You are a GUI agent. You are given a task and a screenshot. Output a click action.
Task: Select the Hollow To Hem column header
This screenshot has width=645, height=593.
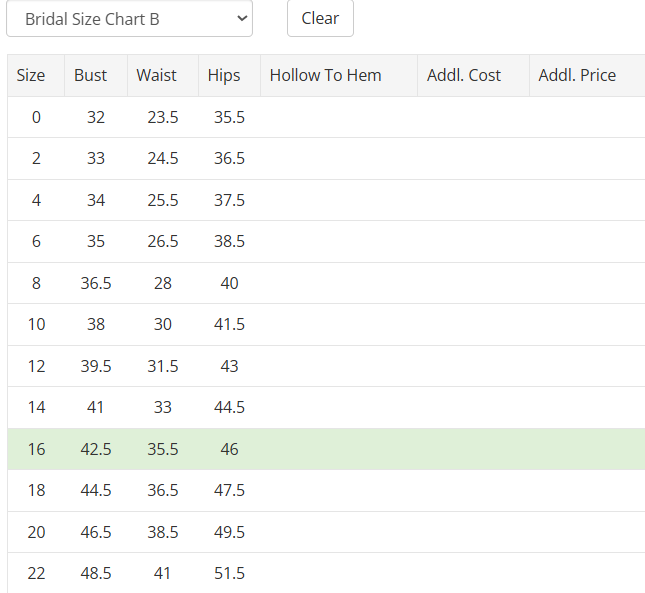(339, 76)
